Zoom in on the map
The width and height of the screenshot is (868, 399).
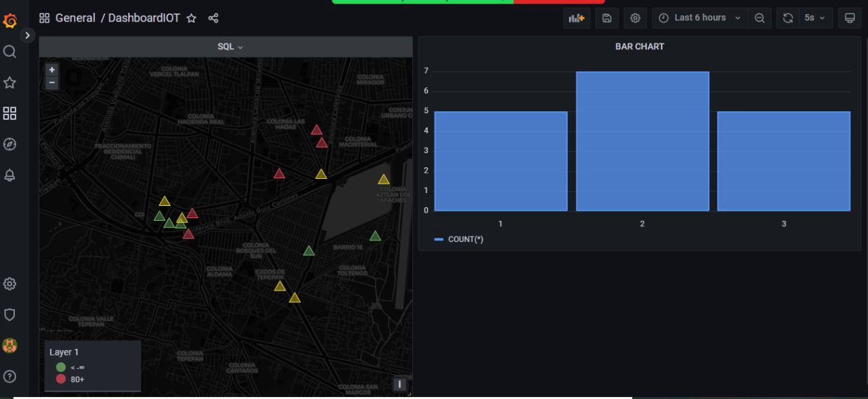pos(52,70)
